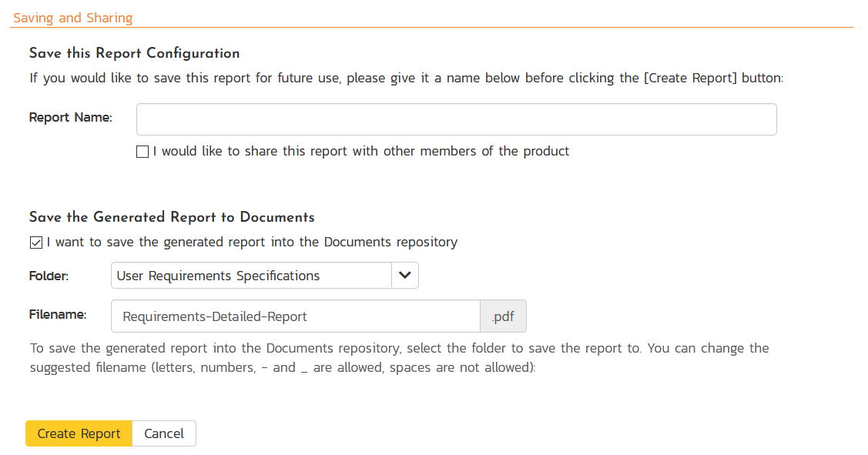Viewport: 868px width, 455px height.
Task: Click the Folder label
Action: 49,276
